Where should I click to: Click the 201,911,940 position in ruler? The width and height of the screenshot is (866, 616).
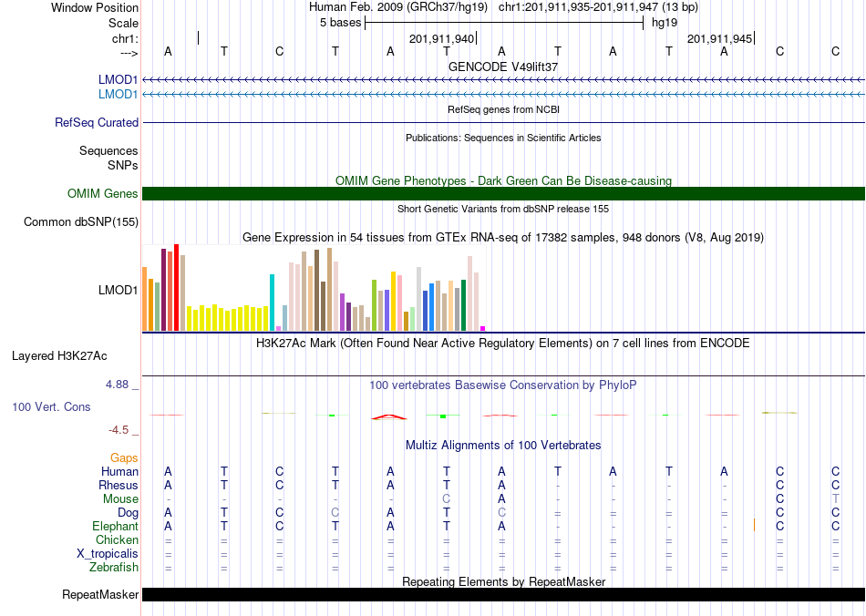point(441,38)
